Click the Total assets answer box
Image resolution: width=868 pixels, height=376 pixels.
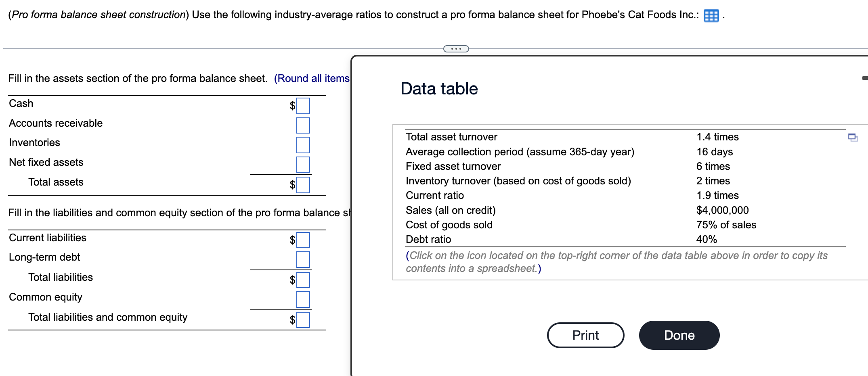(x=303, y=185)
